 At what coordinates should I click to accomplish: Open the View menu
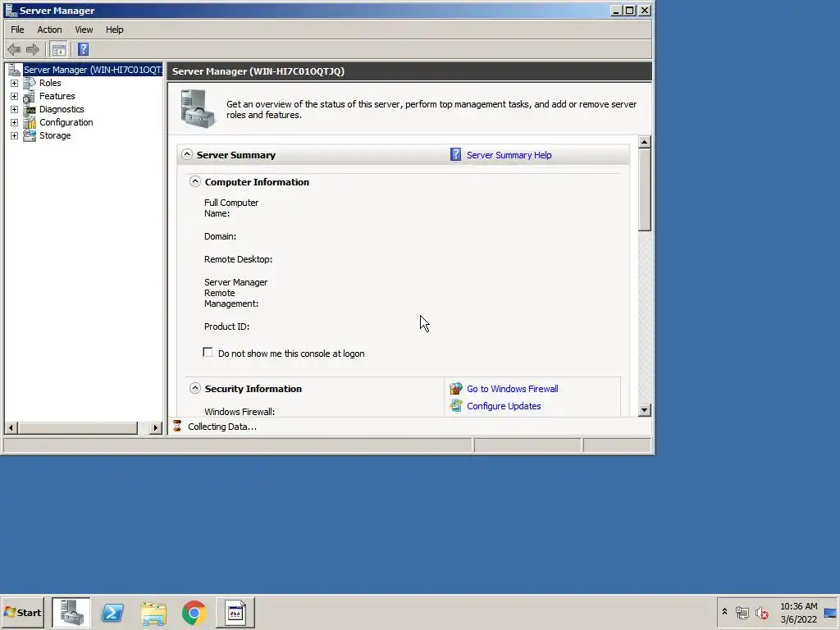tap(84, 30)
